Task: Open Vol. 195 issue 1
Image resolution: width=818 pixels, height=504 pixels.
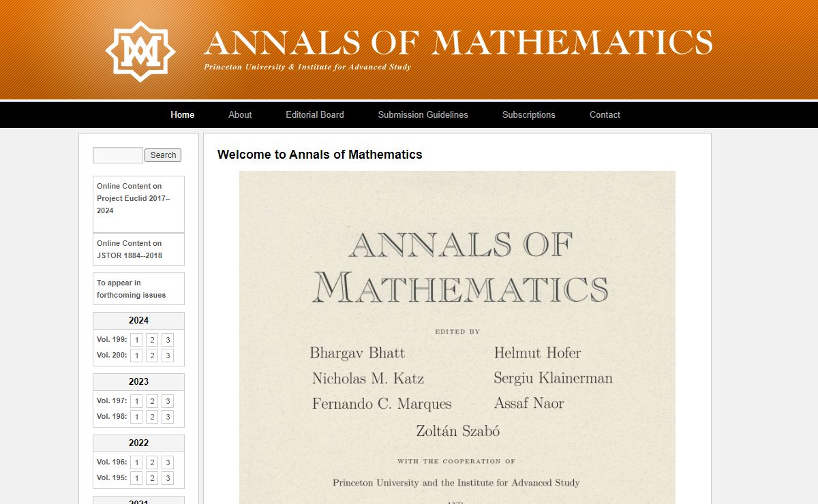Action: [136, 478]
